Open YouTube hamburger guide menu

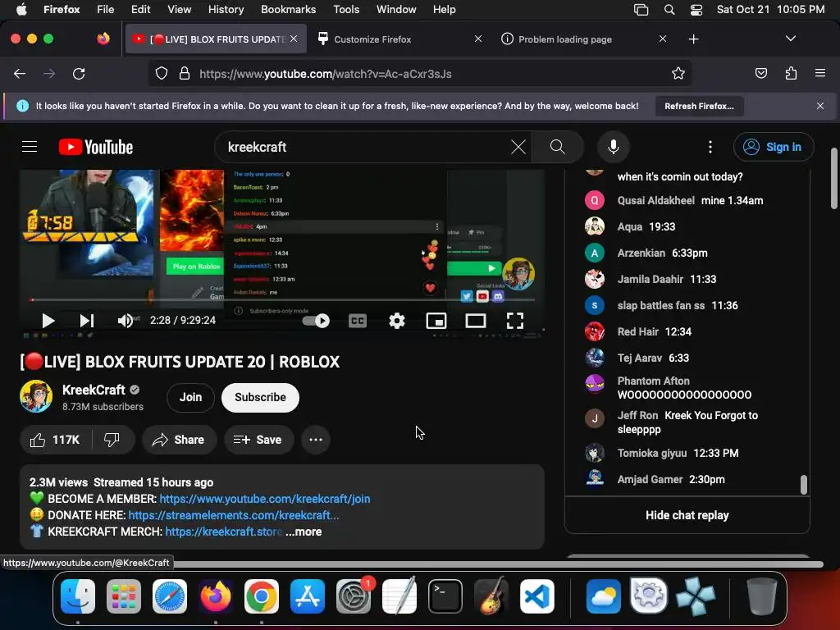tap(30, 147)
